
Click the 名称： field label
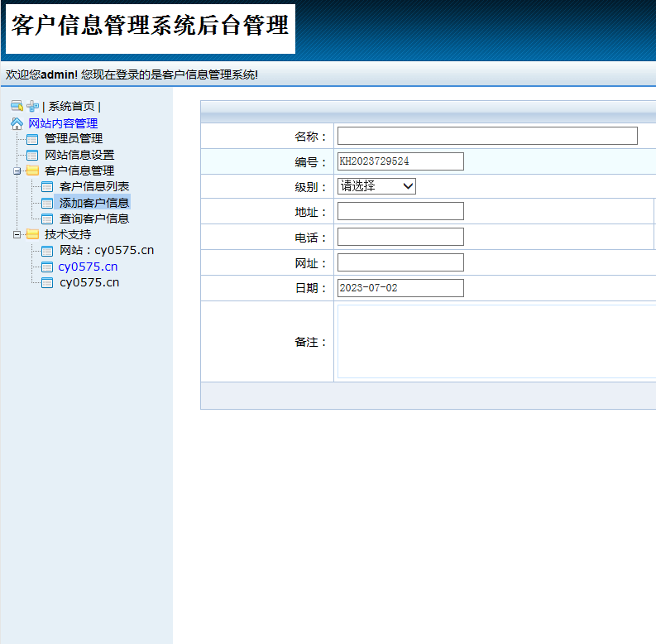pos(310,137)
